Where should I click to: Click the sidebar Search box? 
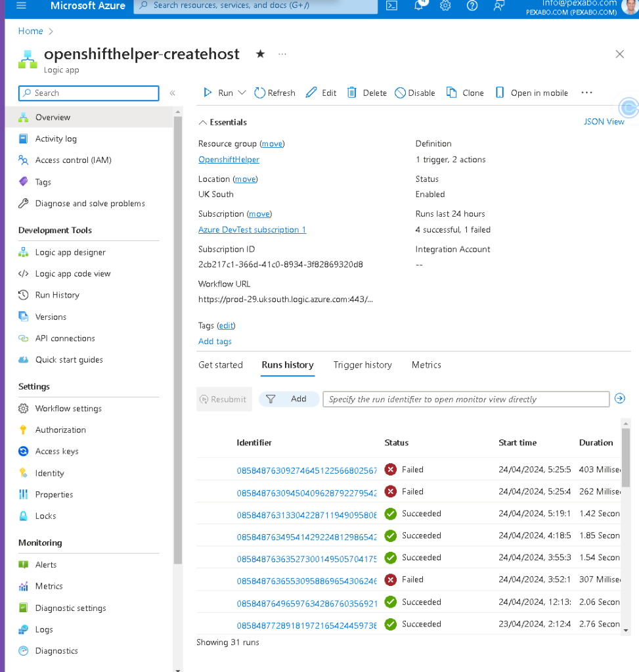click(x=89, y=93)
